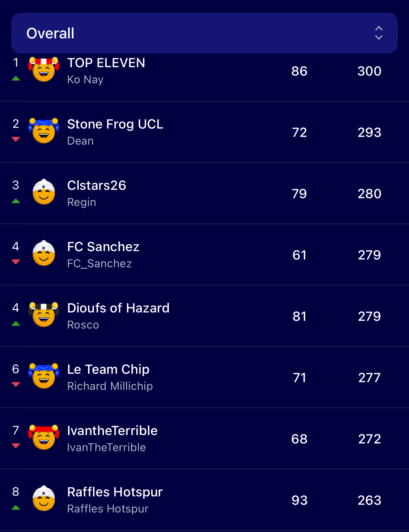Open Le Team Chip team name
The image size is (409, 532).
[108, 369]
